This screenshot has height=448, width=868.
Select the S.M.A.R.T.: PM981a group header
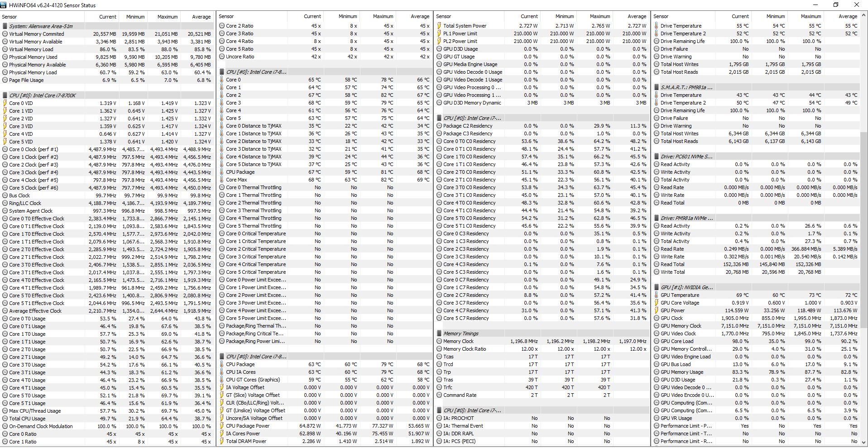[x=756, y=87]
